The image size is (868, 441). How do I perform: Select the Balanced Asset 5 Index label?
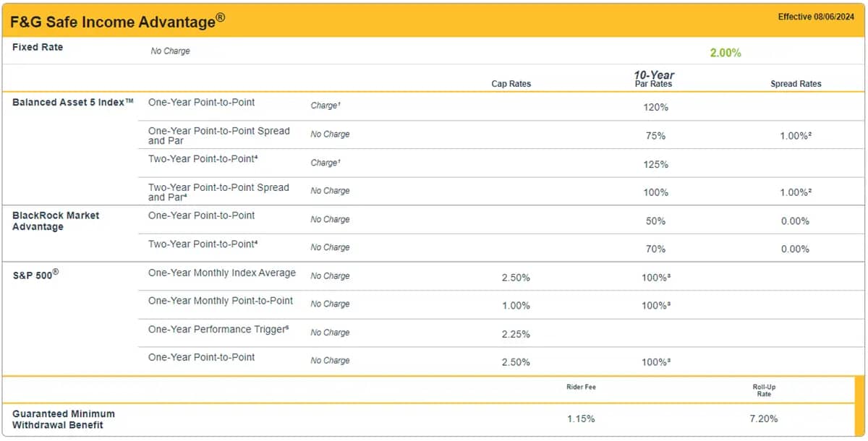73,102
